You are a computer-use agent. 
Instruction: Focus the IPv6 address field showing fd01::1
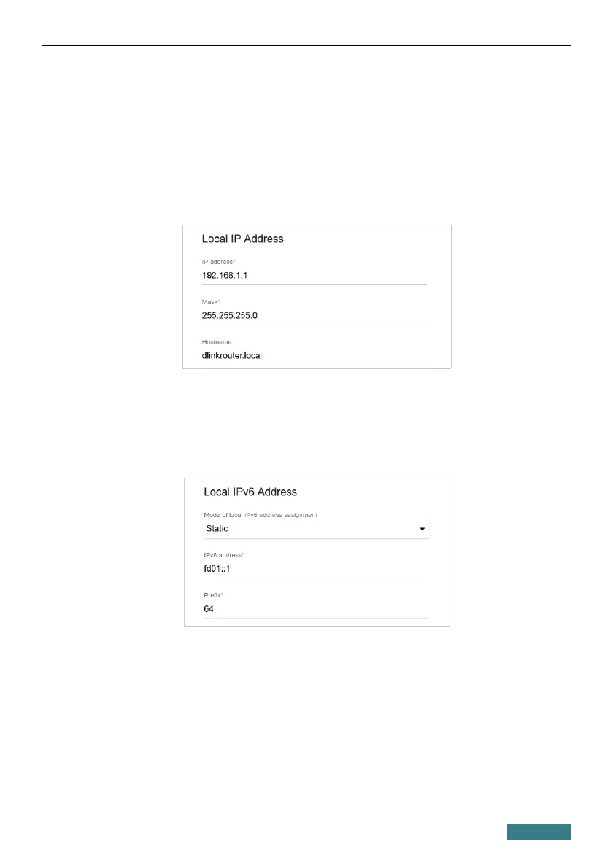point(316,569)
